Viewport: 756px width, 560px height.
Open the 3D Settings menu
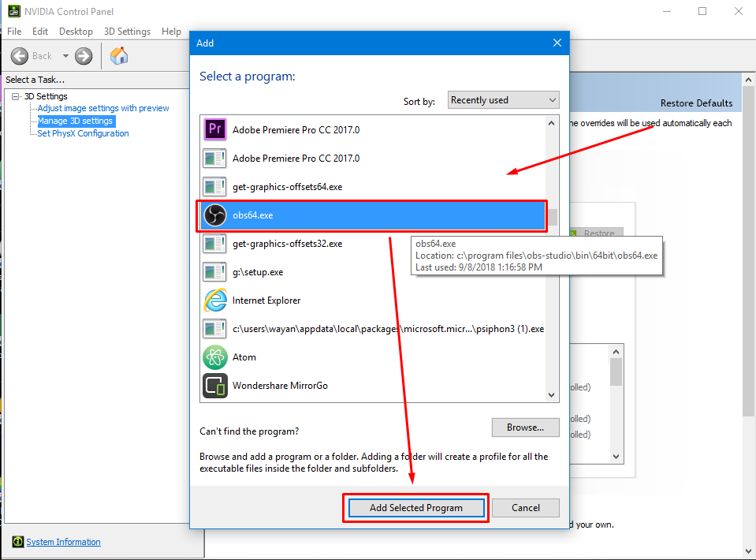127,32
